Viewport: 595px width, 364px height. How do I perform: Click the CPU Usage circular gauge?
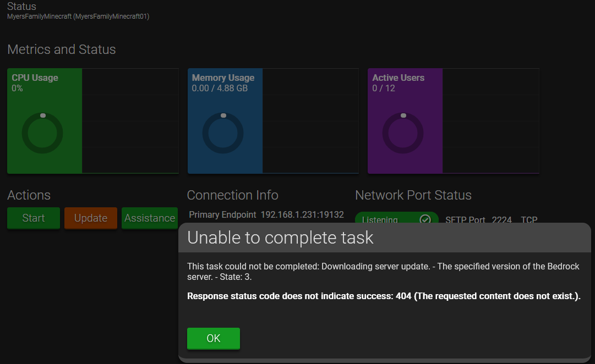(42, 133)
